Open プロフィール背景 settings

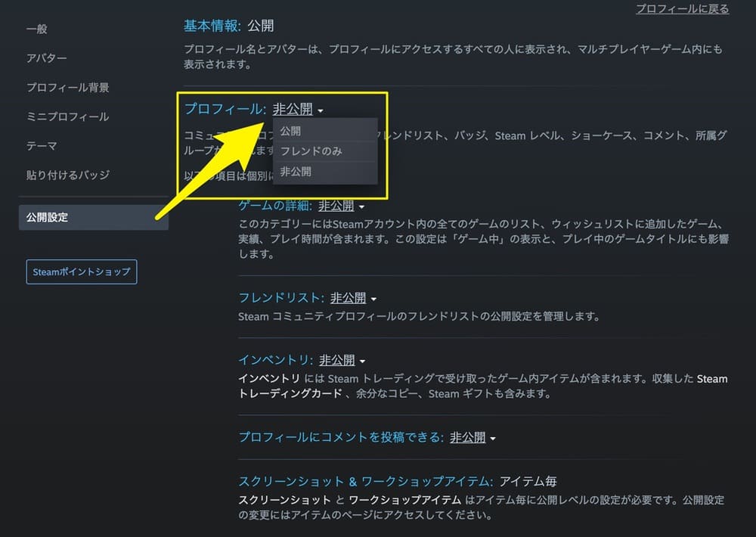[68, 87]
